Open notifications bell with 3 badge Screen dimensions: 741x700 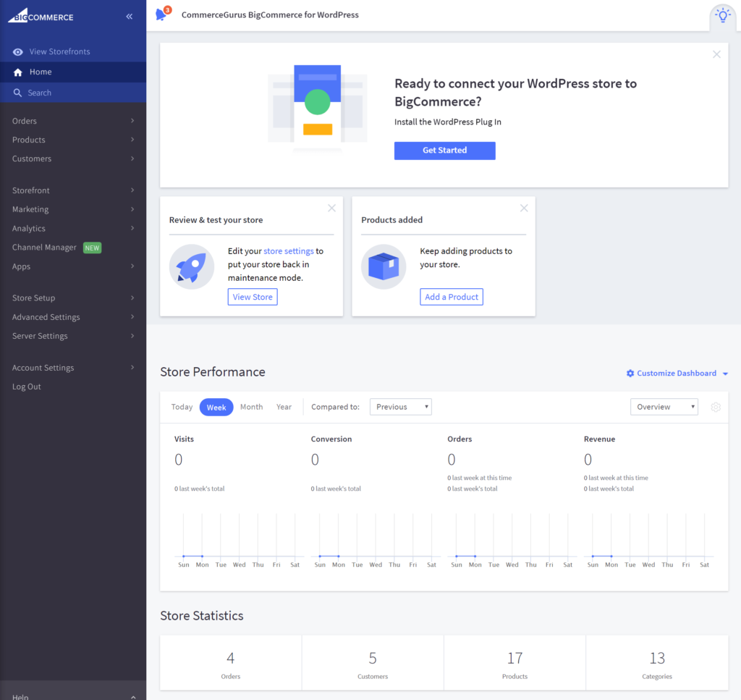[162, 14]
